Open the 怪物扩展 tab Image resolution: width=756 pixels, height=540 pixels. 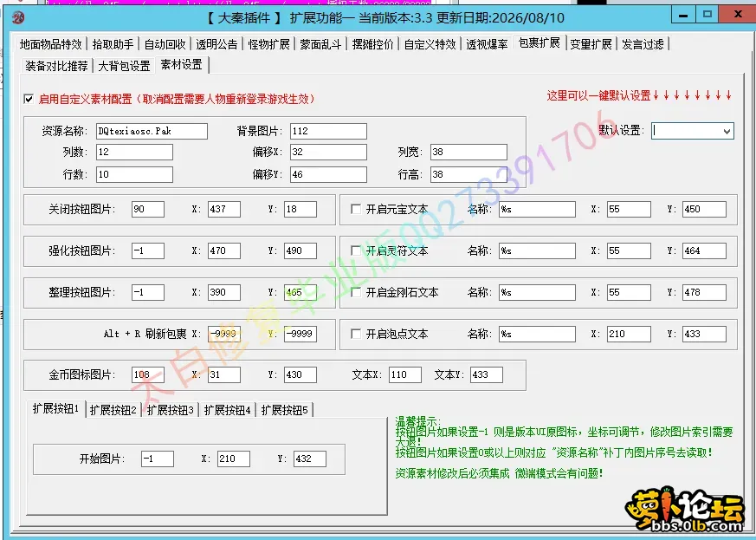[x=268, y=44]
